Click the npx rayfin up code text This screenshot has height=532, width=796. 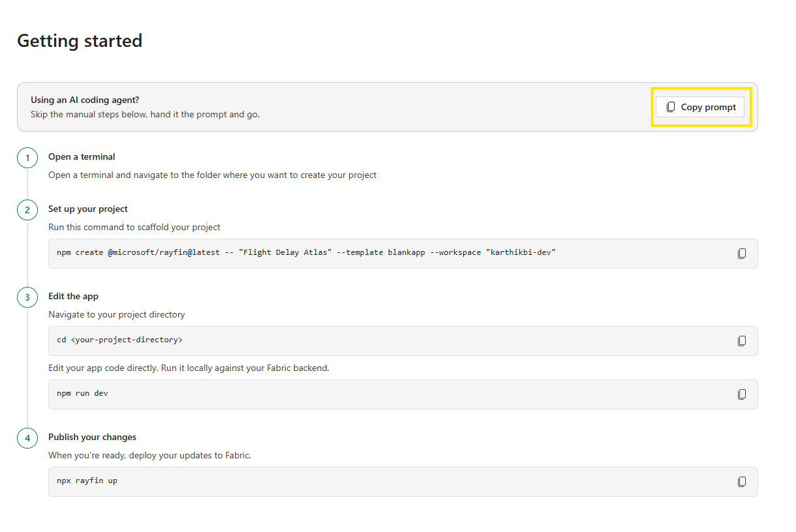pyautogui.click(x=87, y=480)
